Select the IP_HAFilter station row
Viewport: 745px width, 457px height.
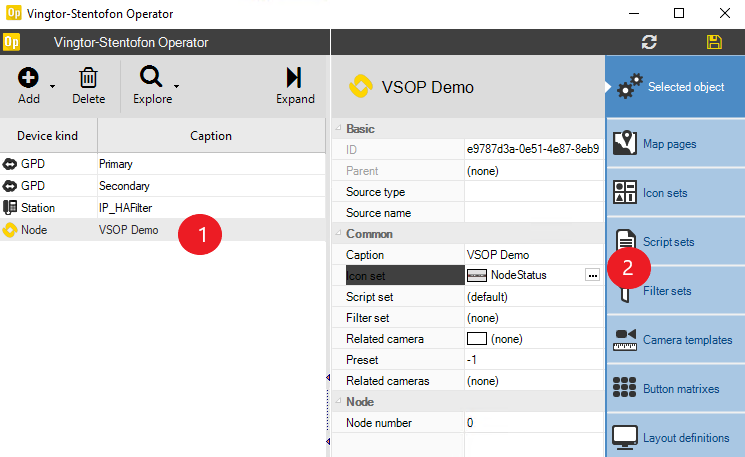128,208
